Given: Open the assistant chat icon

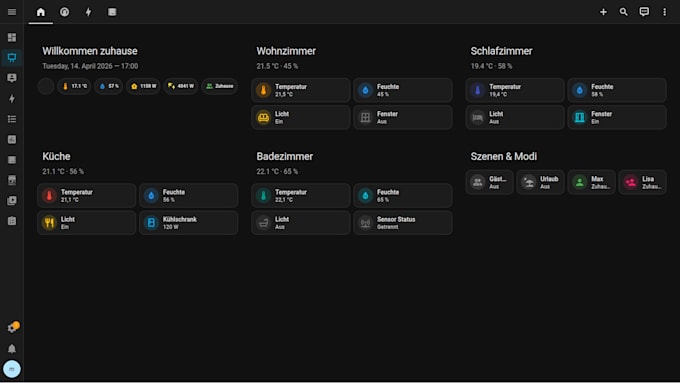Looking at the screenshot, I should pyautogui.click(x=644, y=12).
